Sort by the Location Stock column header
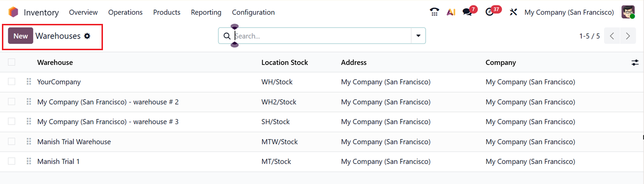 285,63
